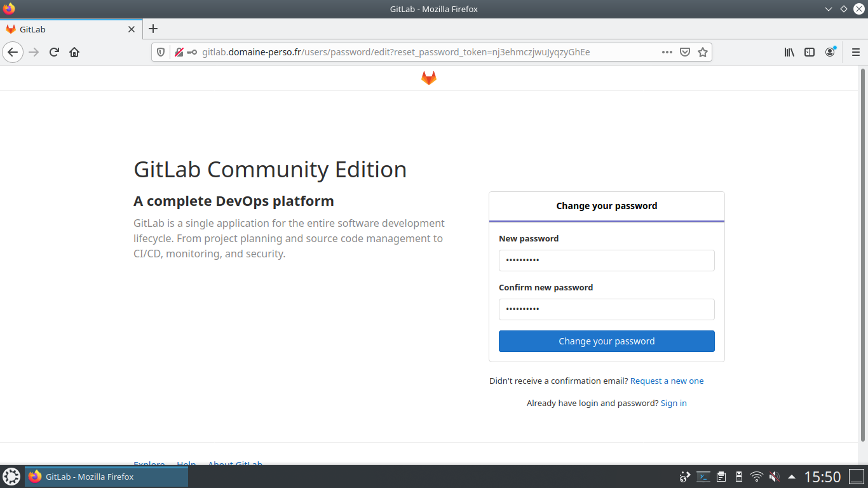Click the insecure connection padlock icon
This screenshot has height=488, width=868.
tap(179, 52)
